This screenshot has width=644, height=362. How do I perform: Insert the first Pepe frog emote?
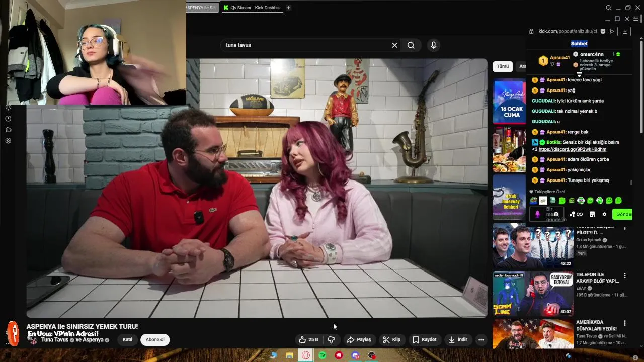[533, 201]
